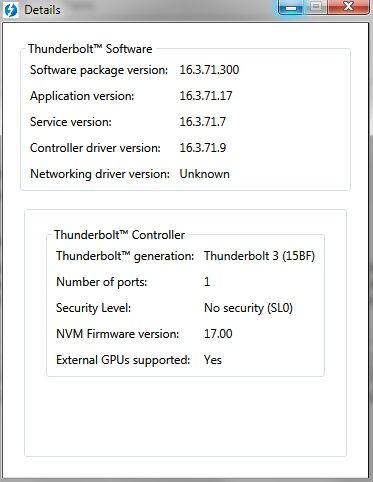Screen dimensions: 373x482
Task: Click the Thunderbolt icon in title bar
Action: tap(11, 10)
